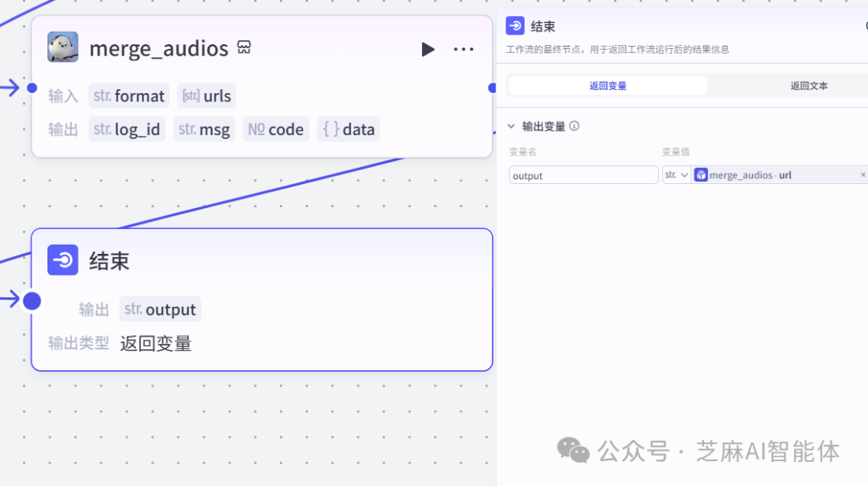The width and height of the screenshot is (868, 486).
Task: Click the 结束 node icon on canvas
Action: pyautogui.click(x=63, y=259)
